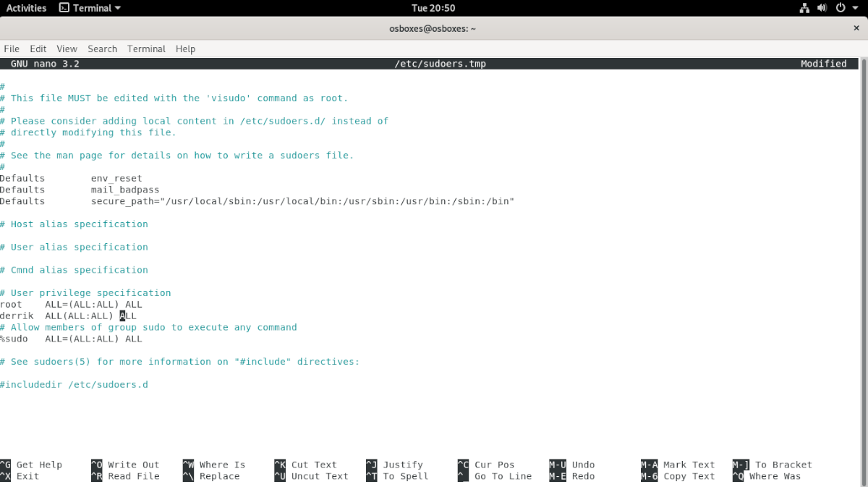The width and height of the screenshot is (868, 487).
Task: Click the Host alias specification comment
Action: pyautogui.click(x=74, y=224)
